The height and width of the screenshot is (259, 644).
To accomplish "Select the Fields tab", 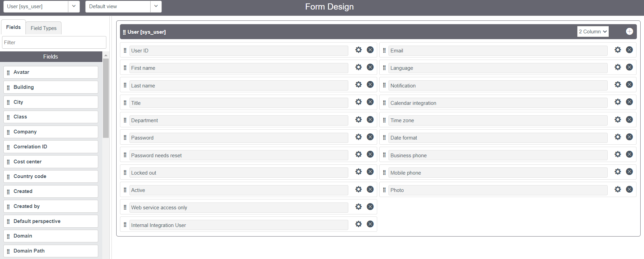I will pyautogui.click(x=13, y=27).
